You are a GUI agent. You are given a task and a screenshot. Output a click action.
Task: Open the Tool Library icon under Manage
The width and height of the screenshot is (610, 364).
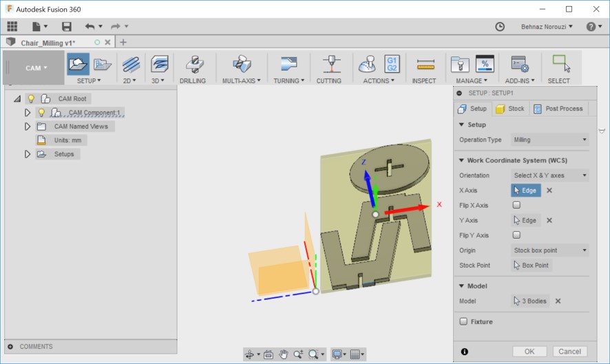(x=460, y=65)
